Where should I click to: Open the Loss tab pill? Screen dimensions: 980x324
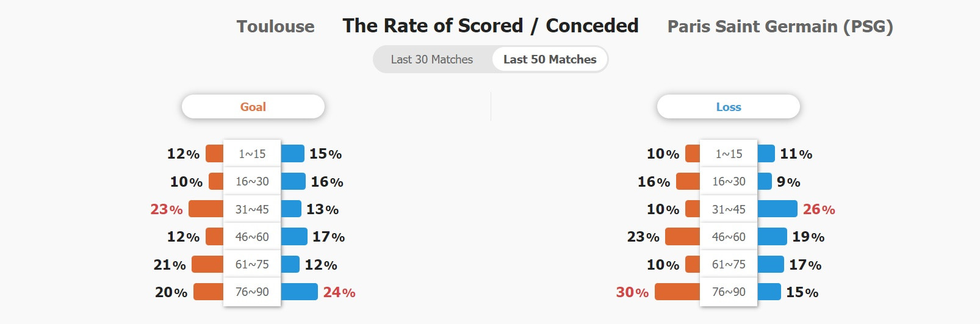click(x=729, y=107)
